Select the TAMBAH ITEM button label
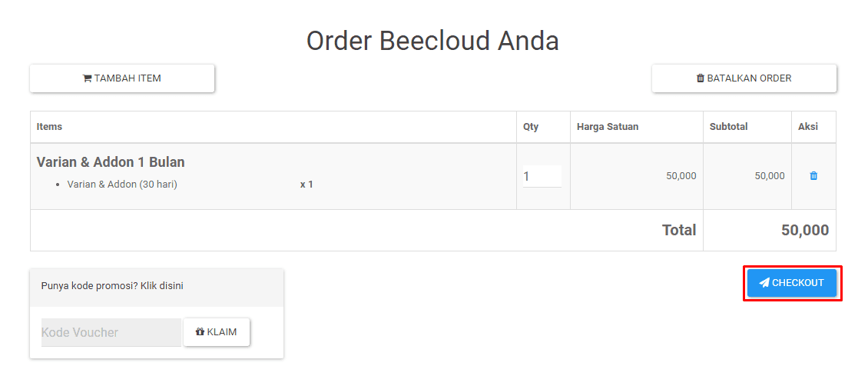This screenshot has width=868, height=386. coord(128,78)
